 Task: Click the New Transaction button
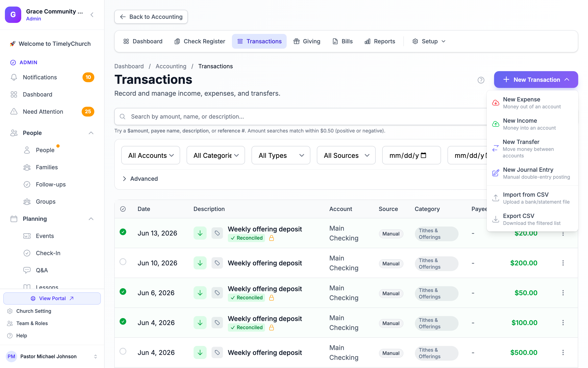(536, 80)
